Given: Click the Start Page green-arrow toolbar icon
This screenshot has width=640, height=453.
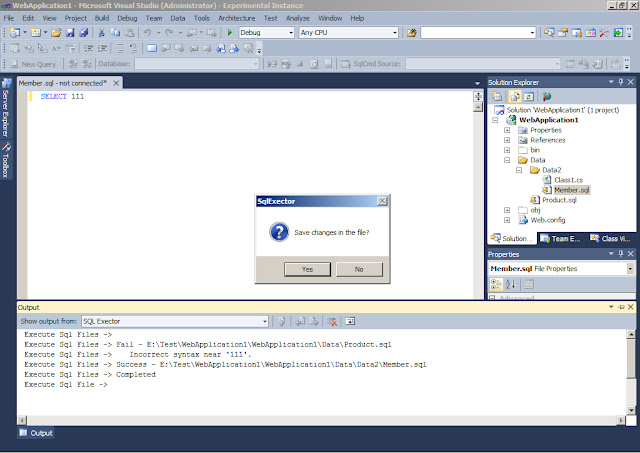Looking at the screenshot, I should 618,33.
